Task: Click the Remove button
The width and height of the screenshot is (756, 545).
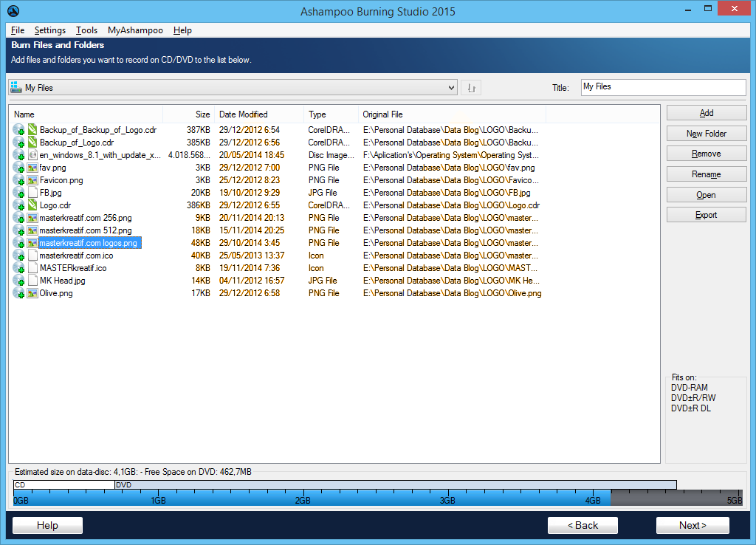Action: point(707,154)
